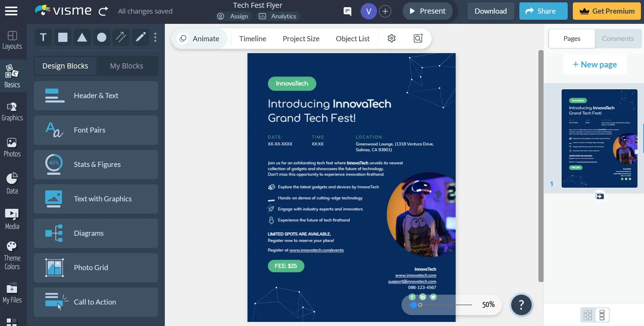
Task: Click the Animate button
Action: (200, 38)
